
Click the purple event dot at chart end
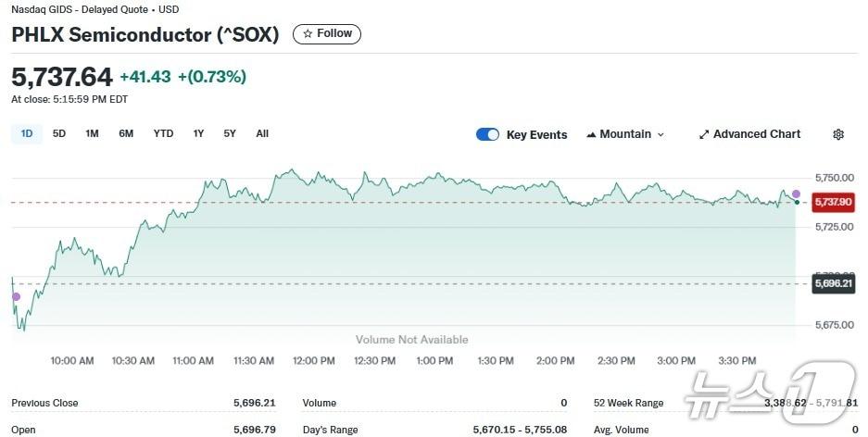[796, 194]
